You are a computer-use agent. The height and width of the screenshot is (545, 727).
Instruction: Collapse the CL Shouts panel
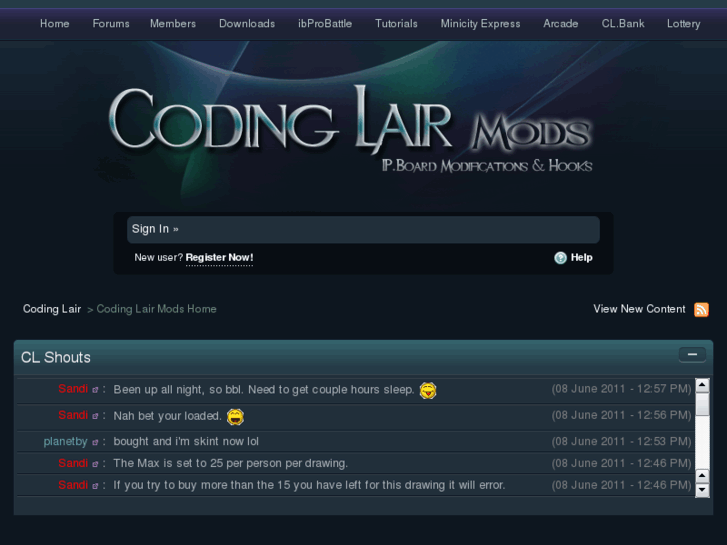point(691,355)
